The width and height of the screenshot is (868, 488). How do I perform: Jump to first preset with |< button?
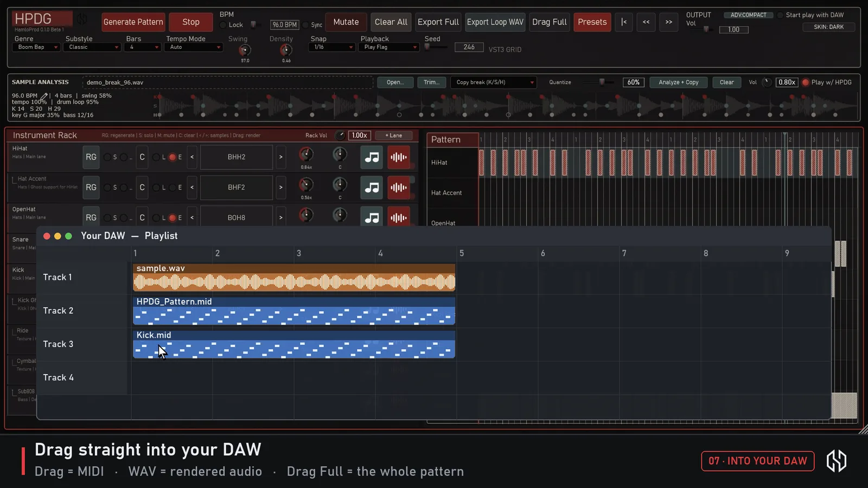pos(624,22)
